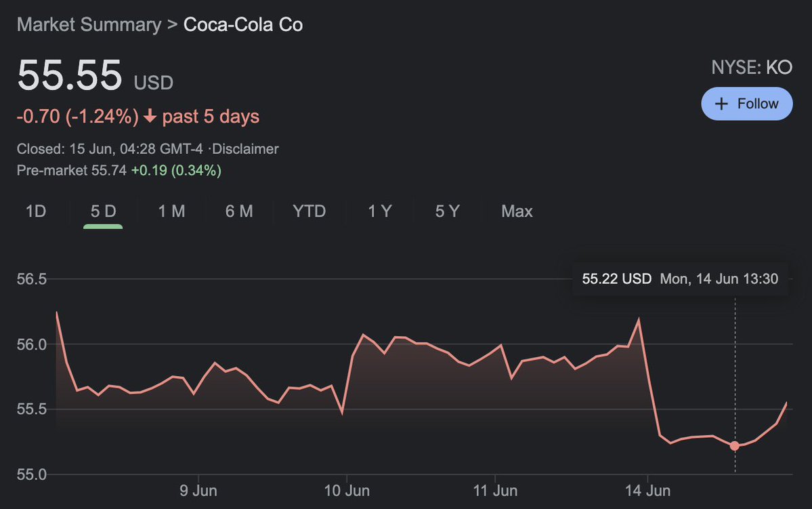Screen dimensions: 812x509
Task: Click the 14 Jun date axis label
Action: [x=647, y=490]
